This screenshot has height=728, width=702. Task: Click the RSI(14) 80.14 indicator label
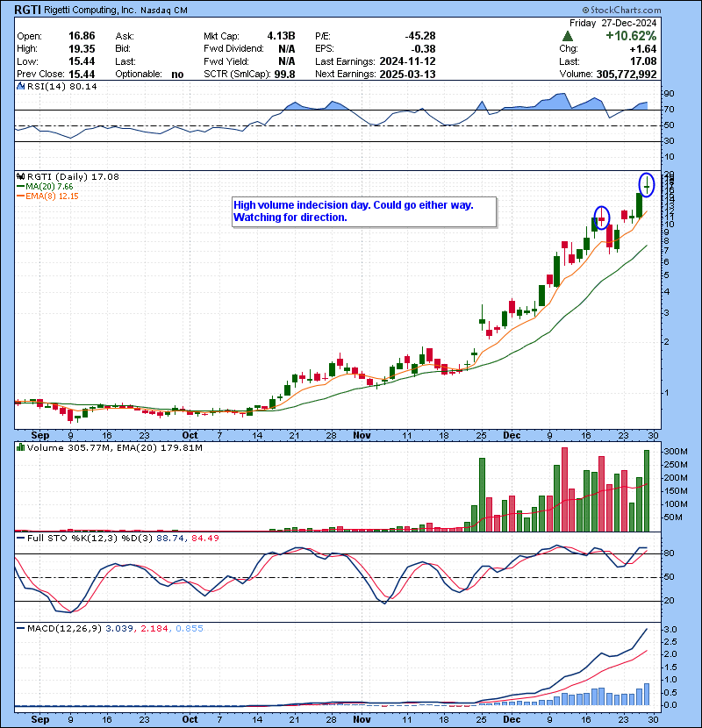61,86
